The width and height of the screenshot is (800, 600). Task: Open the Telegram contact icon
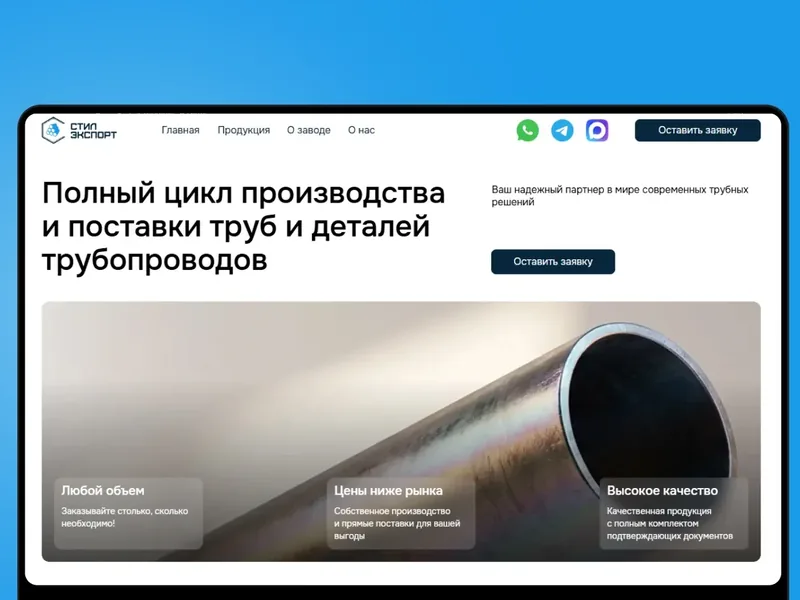[562, 130]
